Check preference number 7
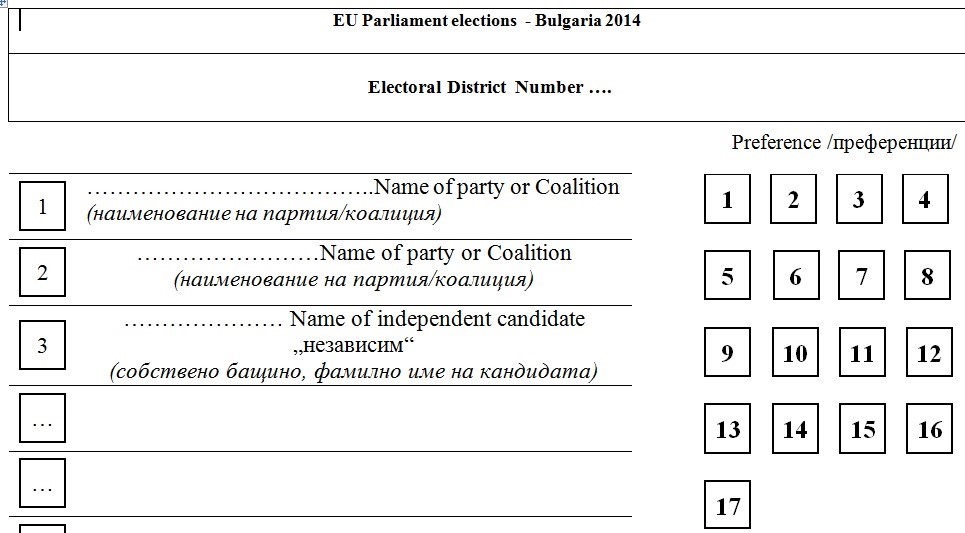This screenshot has width=965, height=533. [x=862, y=276]
